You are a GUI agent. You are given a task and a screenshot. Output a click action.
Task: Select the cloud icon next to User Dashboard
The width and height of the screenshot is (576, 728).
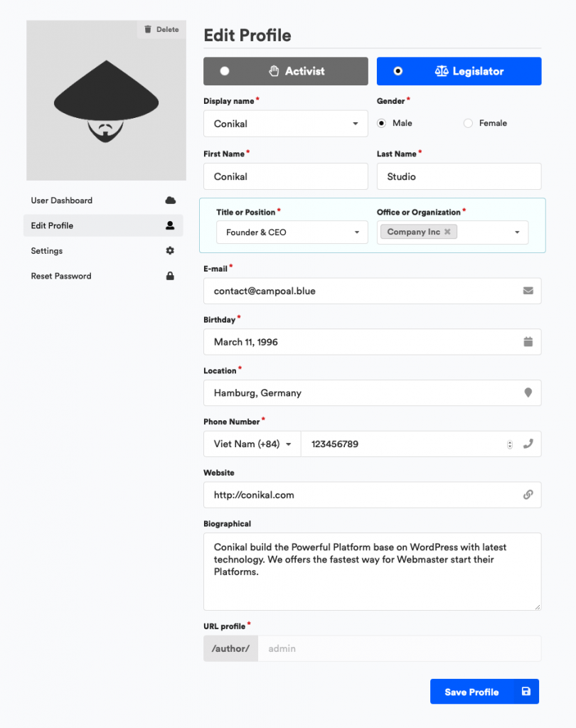coord(171,200)
